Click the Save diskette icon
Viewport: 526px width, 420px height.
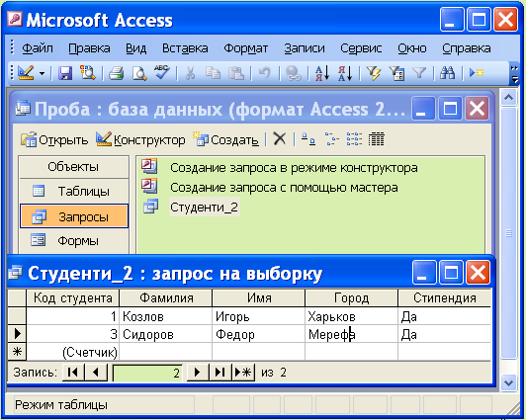point(65,73)
